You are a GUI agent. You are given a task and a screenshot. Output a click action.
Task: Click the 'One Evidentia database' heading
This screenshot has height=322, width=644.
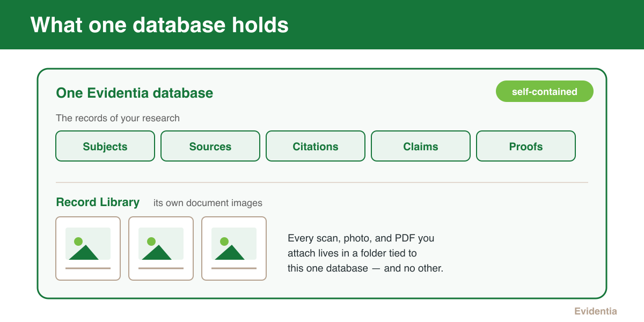(135, 93)
